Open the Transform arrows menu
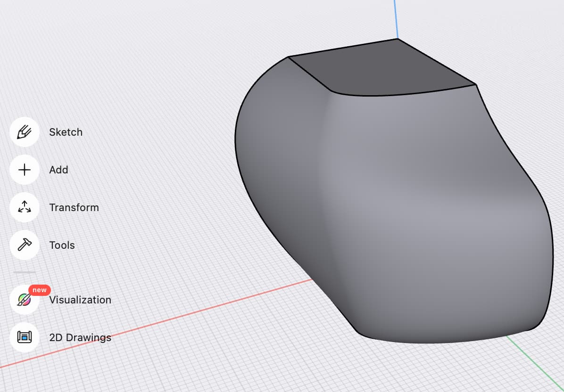The width and height of the screenshot is (564, 392). coord(25,207)
